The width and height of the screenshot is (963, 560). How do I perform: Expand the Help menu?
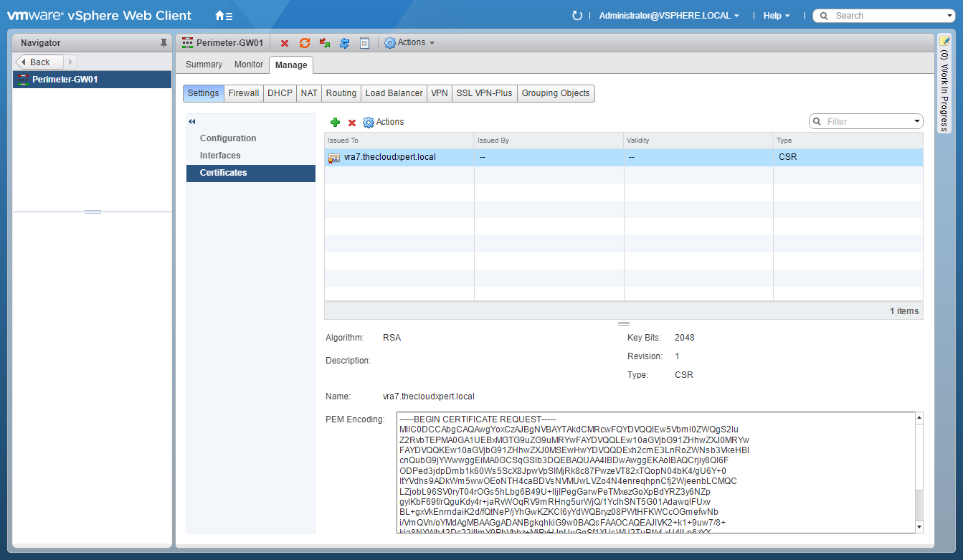[x=777, y=16]
